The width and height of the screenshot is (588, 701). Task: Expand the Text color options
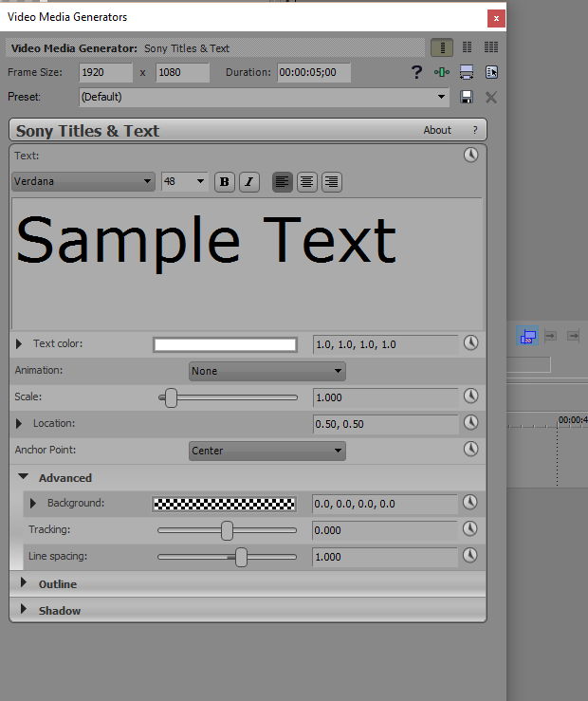[x=19, y=343]
